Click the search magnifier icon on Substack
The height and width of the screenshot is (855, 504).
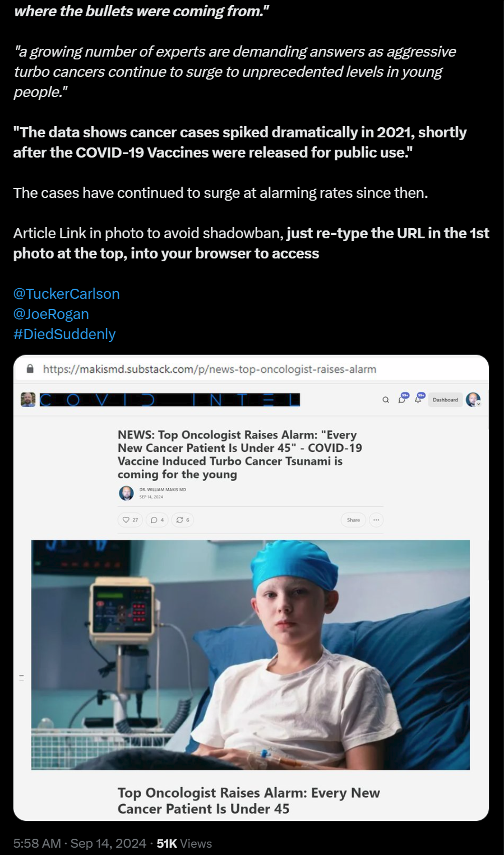(386, 400)
